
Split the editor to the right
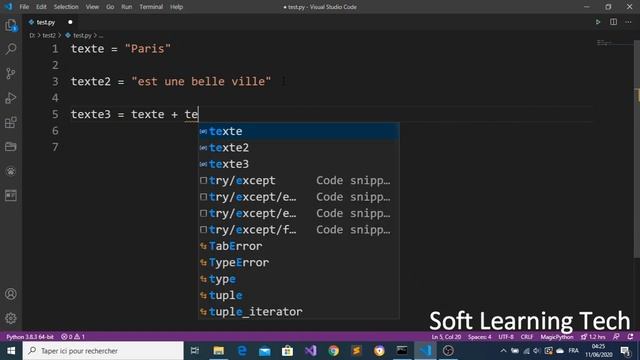click(613, 22)
